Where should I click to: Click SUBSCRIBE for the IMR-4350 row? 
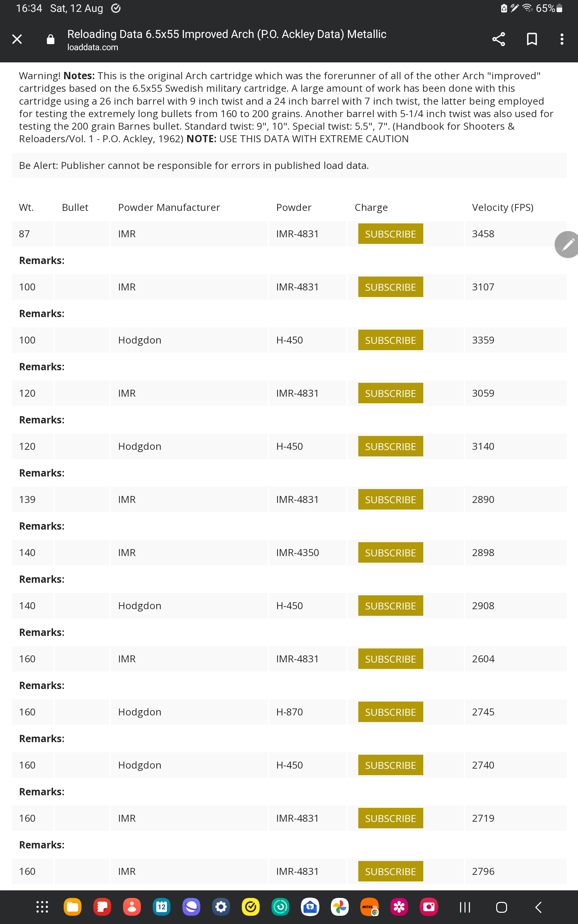[x=390, y=552]
